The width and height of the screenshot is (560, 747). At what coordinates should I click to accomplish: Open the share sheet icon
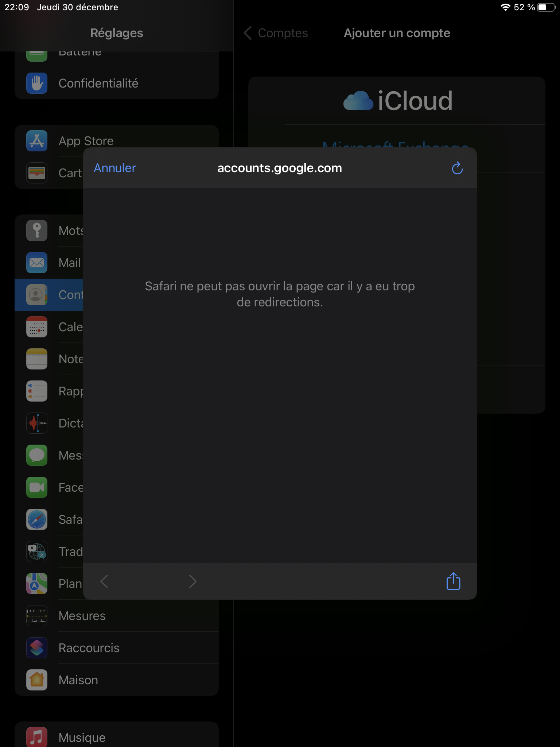pyautogui.click(x=454, y=581)
